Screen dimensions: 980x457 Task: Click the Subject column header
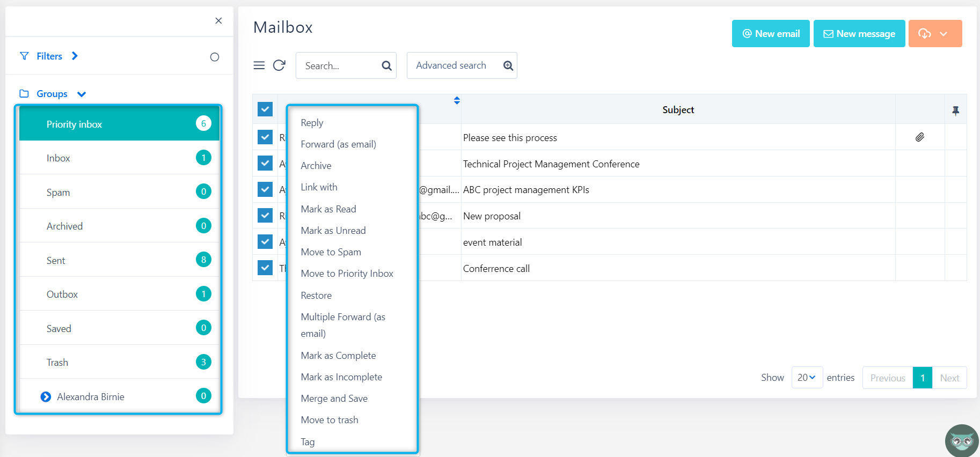[x=678, y=109]
